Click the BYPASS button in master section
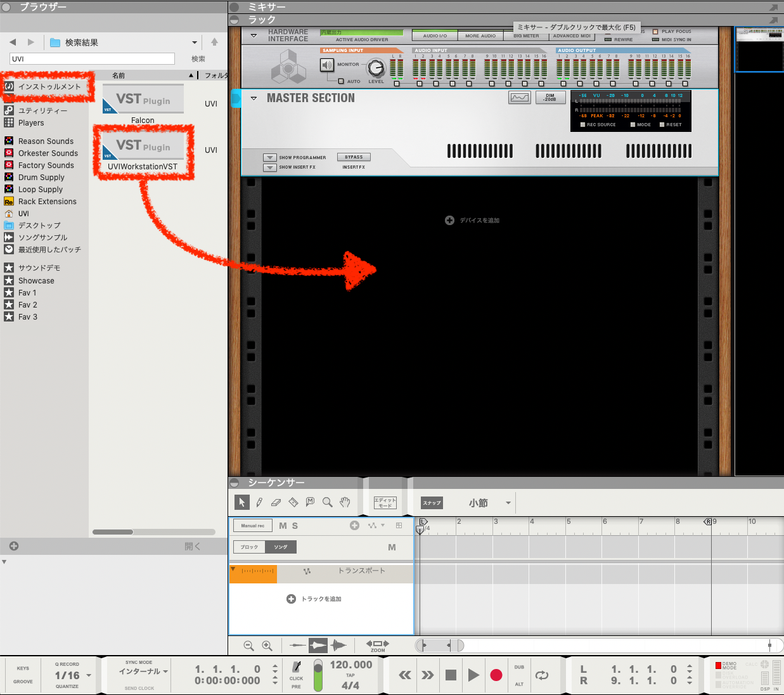Image resolution: width=784 pixels, height=695 pixels. [x=354, y=157]
